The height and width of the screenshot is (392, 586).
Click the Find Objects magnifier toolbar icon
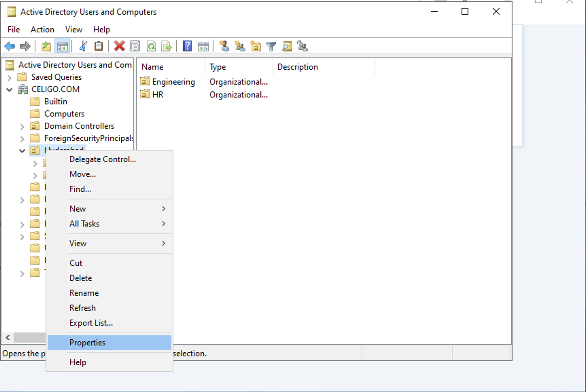(x=287, y=46)
